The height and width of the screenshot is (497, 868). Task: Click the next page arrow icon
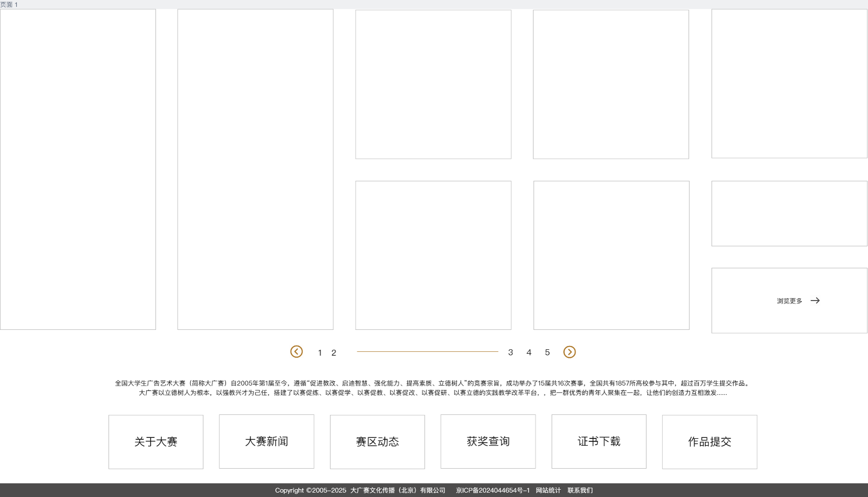click(x=569, y=352)
